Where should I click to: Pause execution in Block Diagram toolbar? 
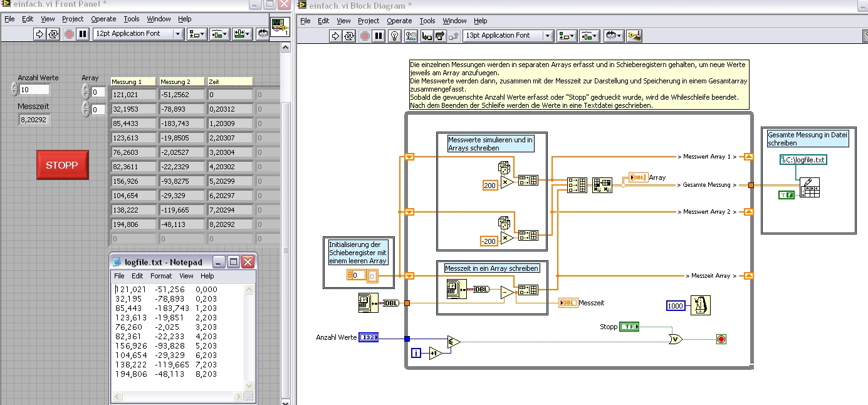[379, 36]
